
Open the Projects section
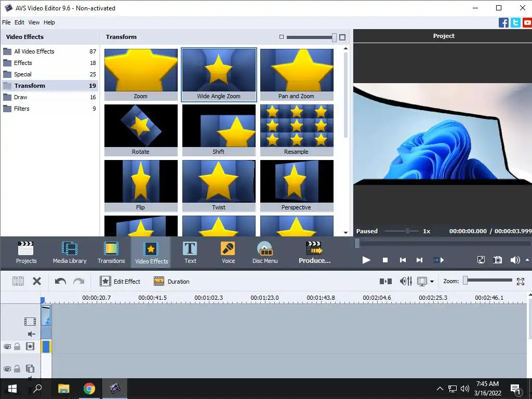pos(26,252)
